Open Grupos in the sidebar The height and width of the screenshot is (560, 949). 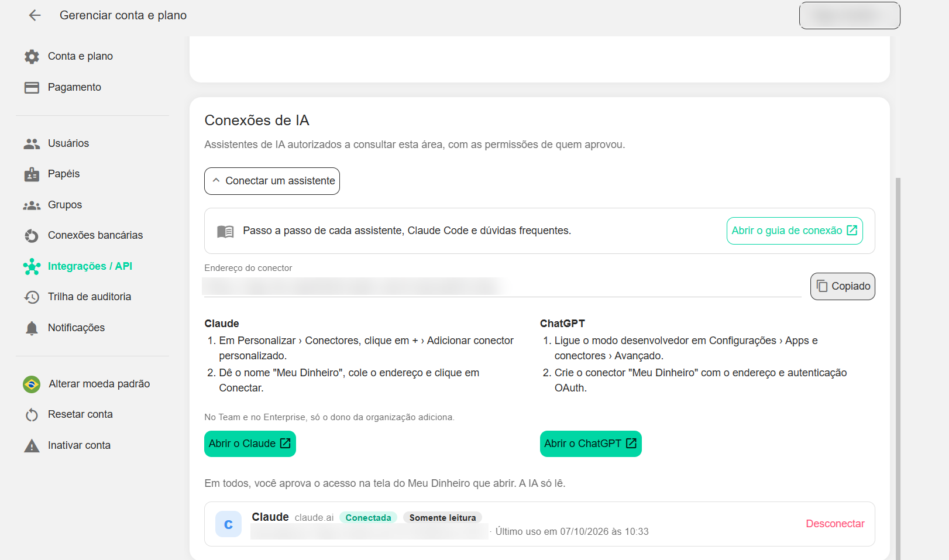click(65, 205)
